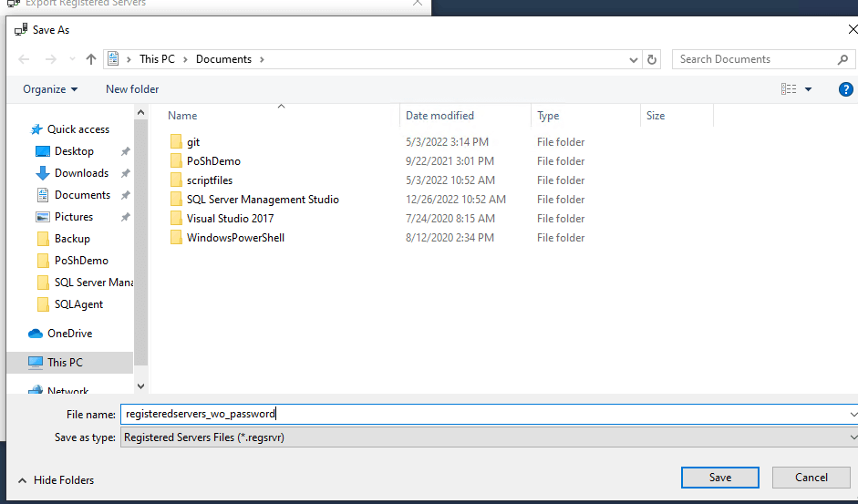858x504 pixels.
Task: Create a New folder
Action: (132, 89)
